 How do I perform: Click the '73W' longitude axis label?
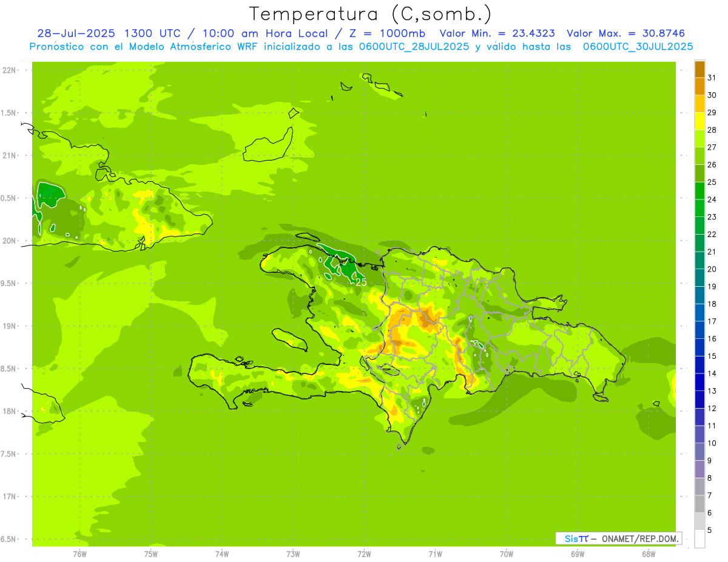pos(293,554)
